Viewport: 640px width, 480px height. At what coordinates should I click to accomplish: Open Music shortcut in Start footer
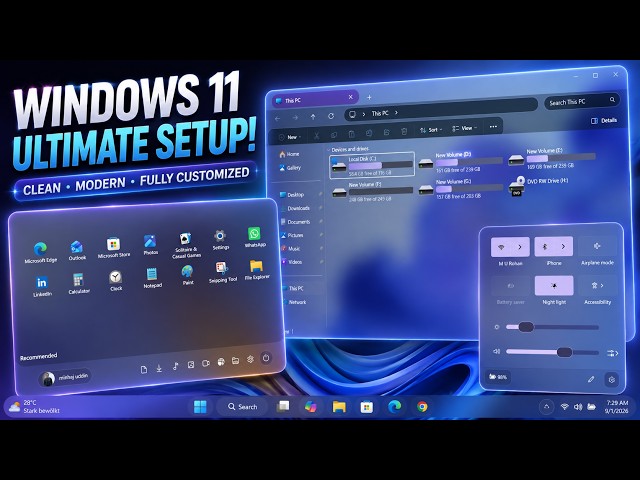point(175,366)
